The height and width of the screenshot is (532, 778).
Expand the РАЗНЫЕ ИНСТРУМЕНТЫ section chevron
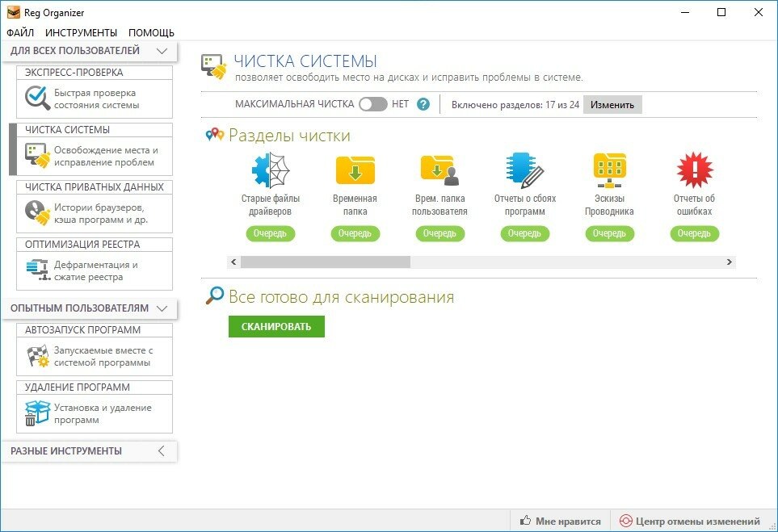coord(162,451)
